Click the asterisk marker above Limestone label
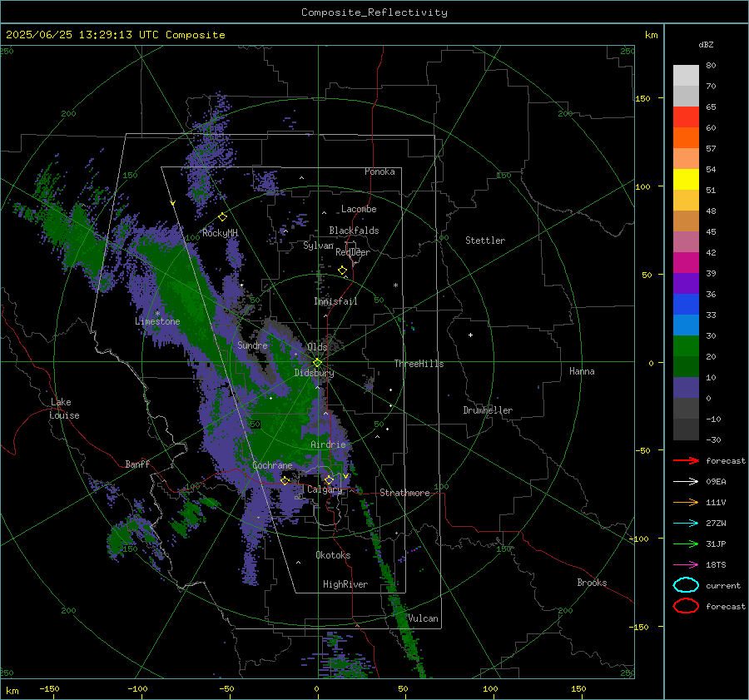This screenshot has height=700, width=749. 157,314
